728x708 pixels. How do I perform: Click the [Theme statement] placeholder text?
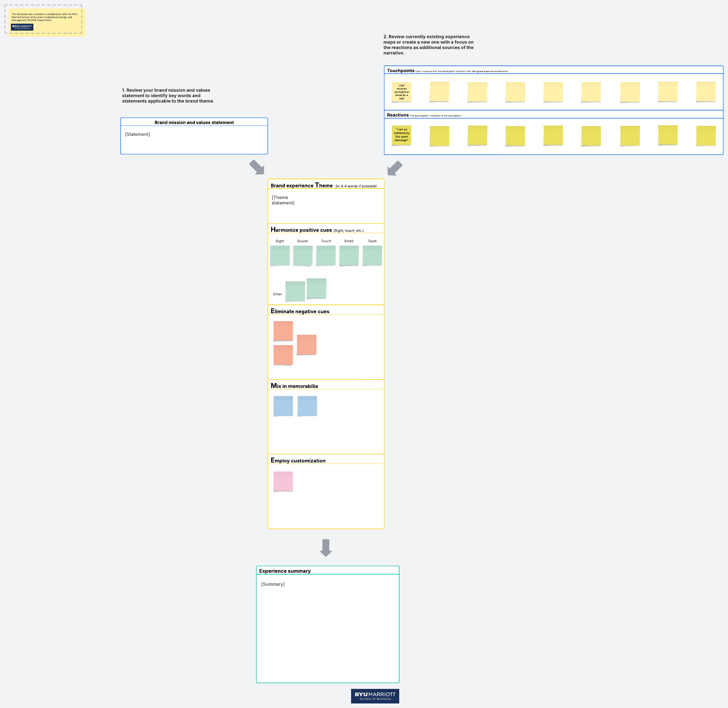[x=283, y=200]
